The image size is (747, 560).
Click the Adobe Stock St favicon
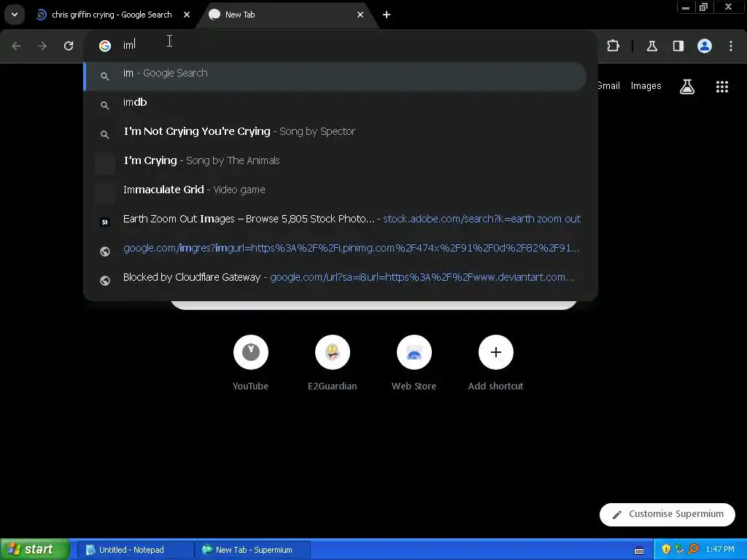pyautogui.click(x=105, y=222)
